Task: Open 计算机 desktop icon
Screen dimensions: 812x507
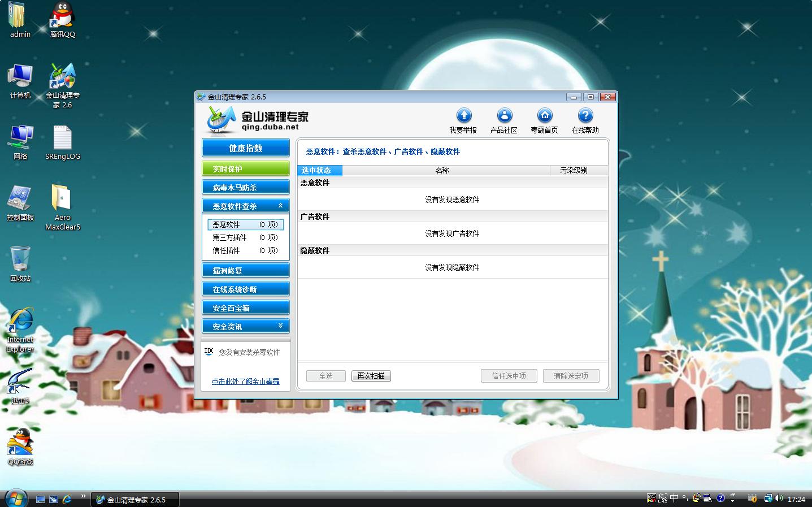Action: (20, 81)
